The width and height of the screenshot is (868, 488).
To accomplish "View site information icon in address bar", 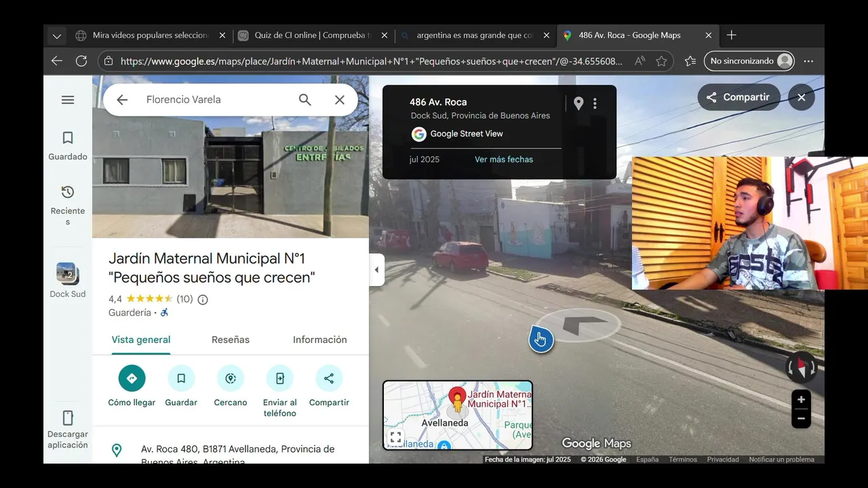I will [x=108, y=61].
